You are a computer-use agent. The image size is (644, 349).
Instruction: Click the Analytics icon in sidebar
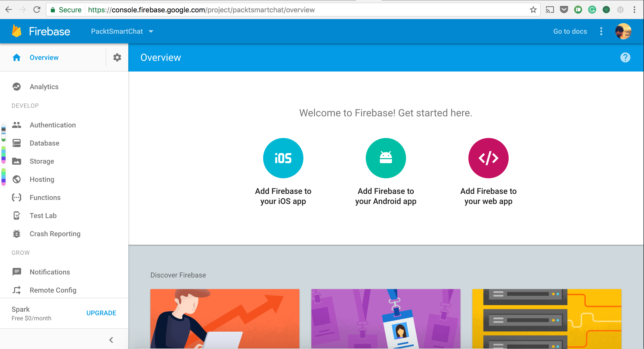pyautogui.click(x=16, y=86)
